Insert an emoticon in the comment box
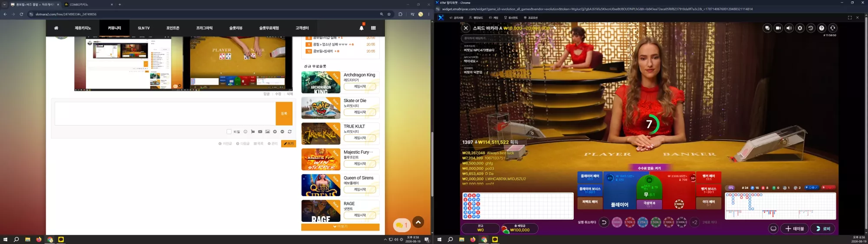 (245, 132)
